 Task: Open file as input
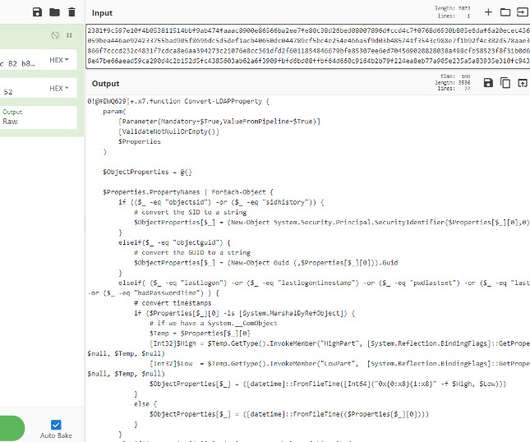523,12
